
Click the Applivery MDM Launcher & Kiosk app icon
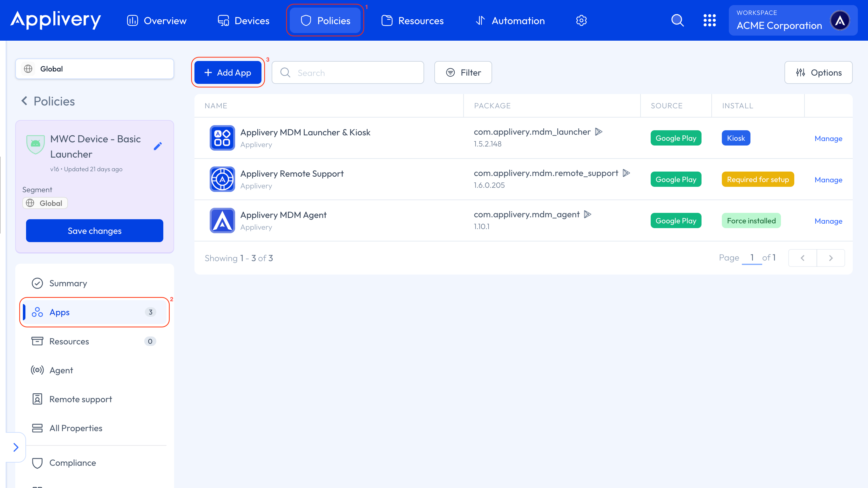[x=222, y=138]
